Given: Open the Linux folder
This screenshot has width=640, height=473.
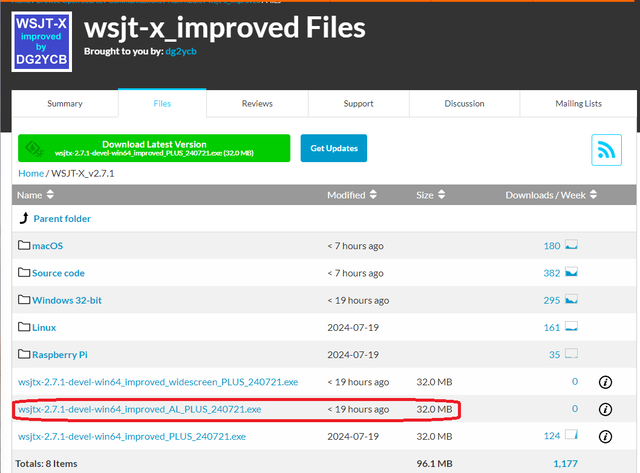Looking at the screenshot, I should (44, 328).
